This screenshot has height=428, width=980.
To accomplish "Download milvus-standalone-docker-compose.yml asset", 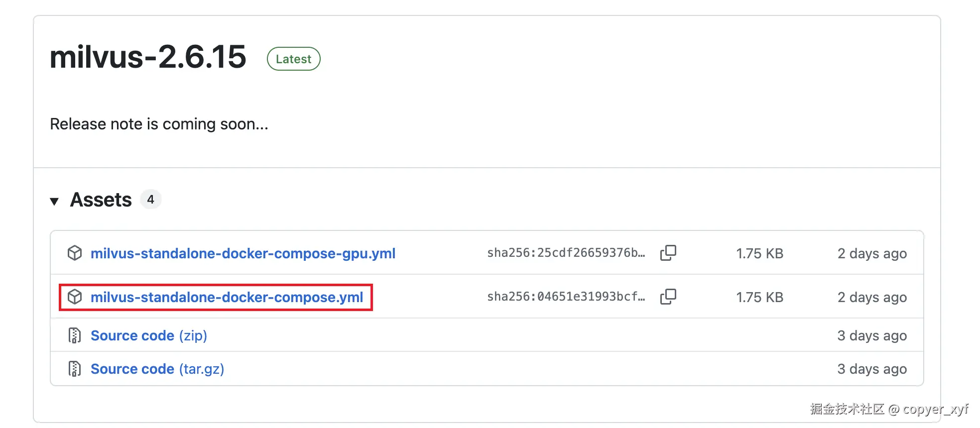I will pos(227,297).
